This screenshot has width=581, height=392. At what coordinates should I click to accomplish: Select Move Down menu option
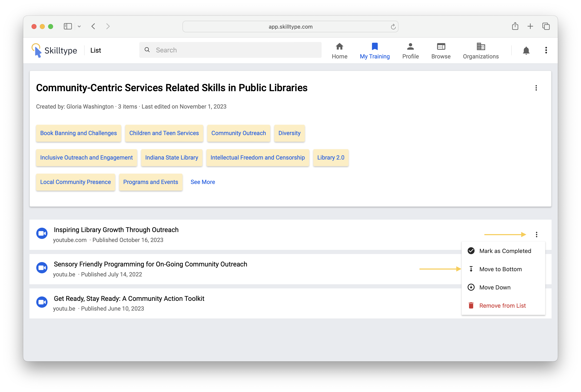495,287
